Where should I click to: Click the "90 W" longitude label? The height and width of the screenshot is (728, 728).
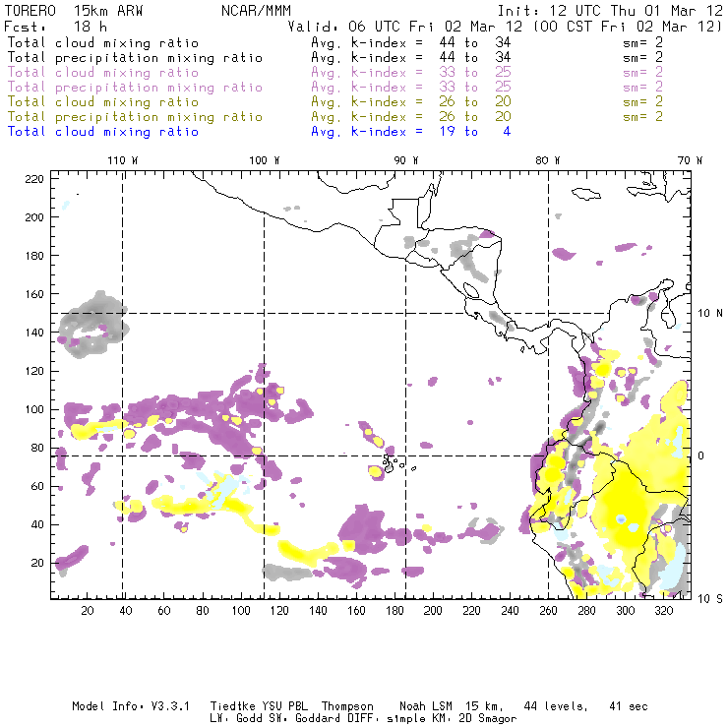click(x=406, y=160)
